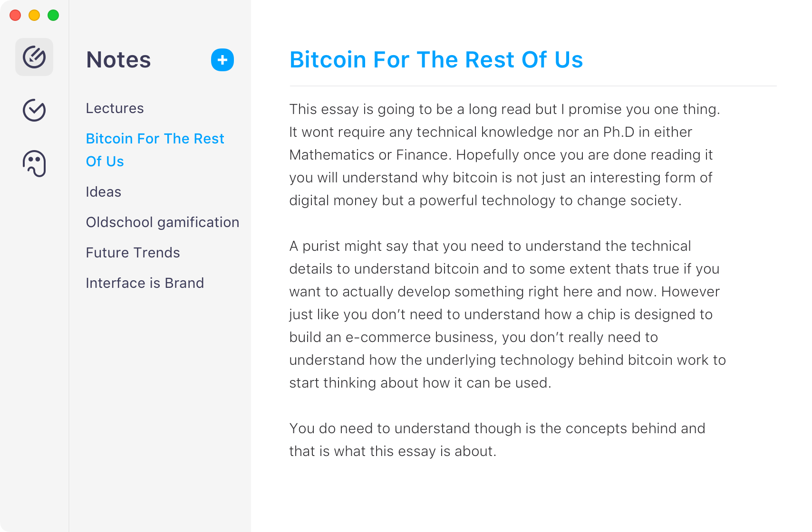Click the blue note title heading
Viewport: 812px width, 532px height.
click(x=436, y=60)
